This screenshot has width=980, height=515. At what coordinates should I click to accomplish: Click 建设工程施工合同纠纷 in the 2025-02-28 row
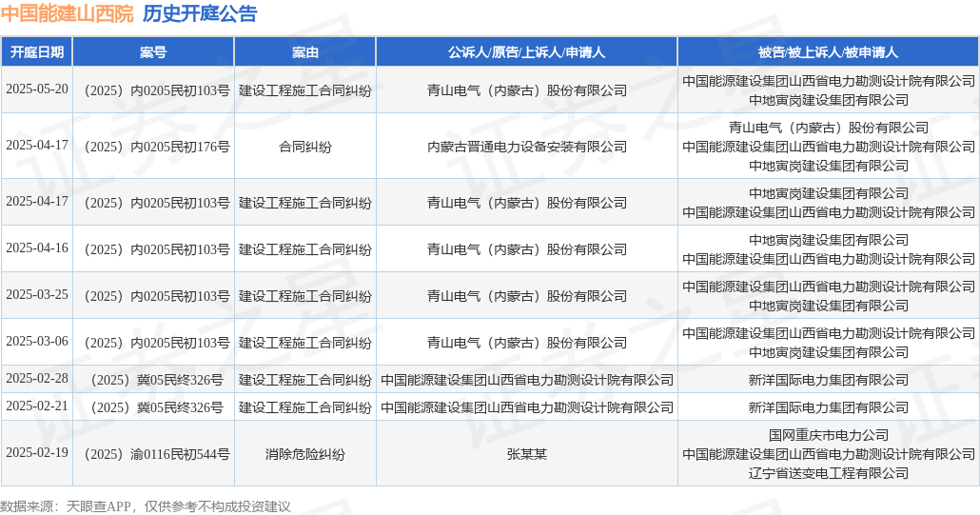coord(305,380)
